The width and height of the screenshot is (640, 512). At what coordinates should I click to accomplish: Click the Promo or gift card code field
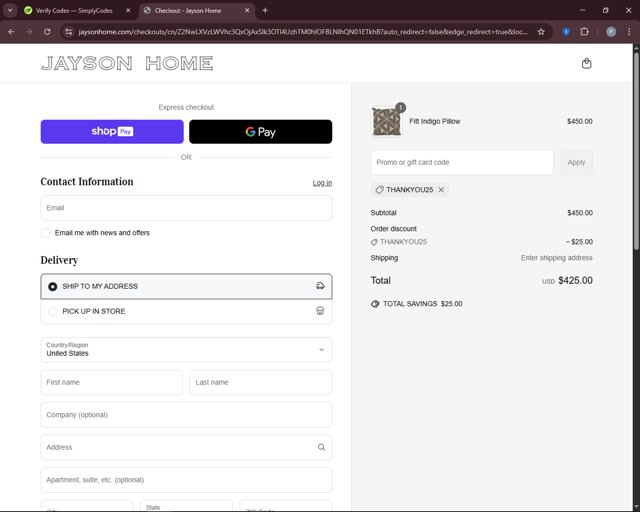click(462, 163)
